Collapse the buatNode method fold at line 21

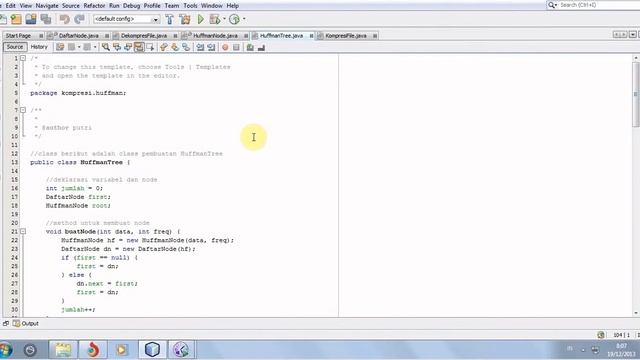pos(23,231)
